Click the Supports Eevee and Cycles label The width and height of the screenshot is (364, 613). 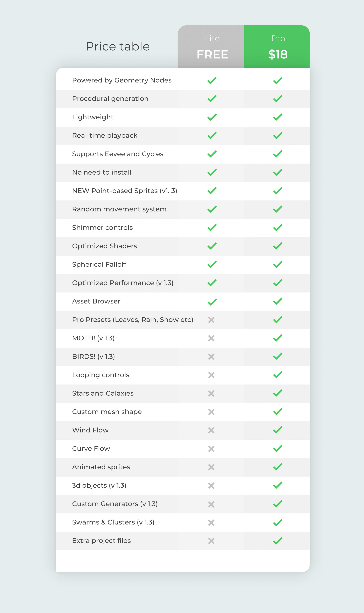[x=118, y=154]
